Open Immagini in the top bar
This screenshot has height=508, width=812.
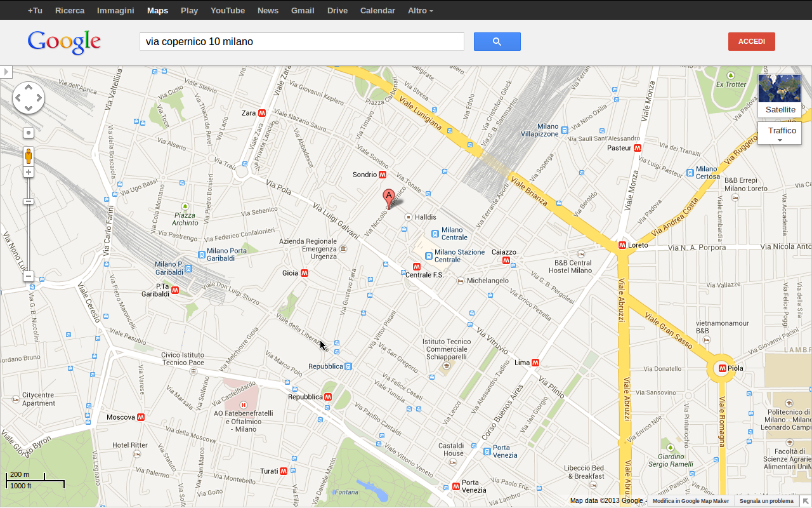115,10
